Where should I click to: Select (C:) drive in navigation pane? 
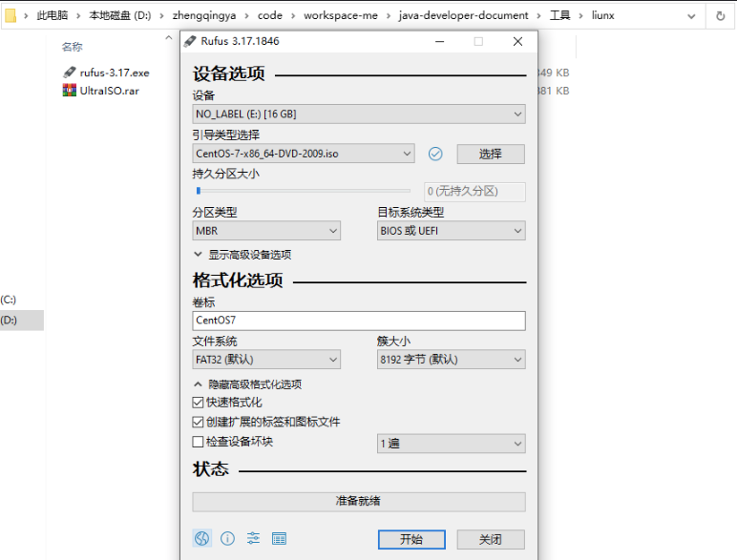tap(9, 300)
